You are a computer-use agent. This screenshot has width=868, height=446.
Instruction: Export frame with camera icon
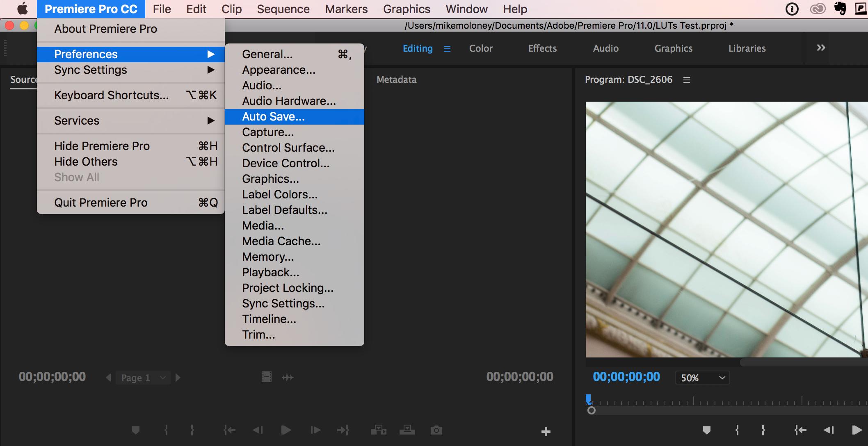[436, 430]
